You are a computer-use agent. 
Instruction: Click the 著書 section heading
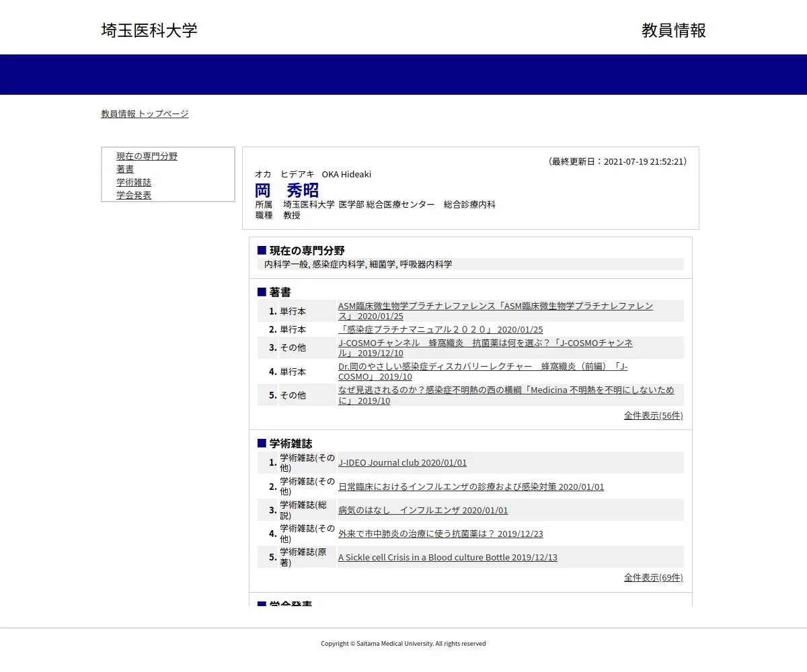[280, 292]
